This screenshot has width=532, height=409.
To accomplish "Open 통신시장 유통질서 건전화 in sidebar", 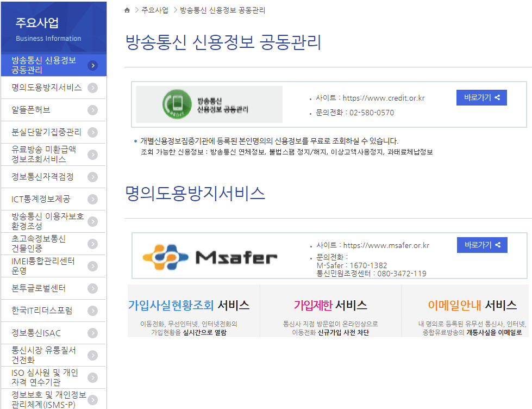I will click(54, 355).
